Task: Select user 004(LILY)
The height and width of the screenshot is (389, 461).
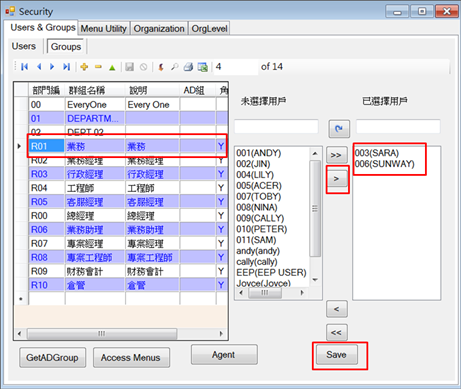Action: [255, 175]
